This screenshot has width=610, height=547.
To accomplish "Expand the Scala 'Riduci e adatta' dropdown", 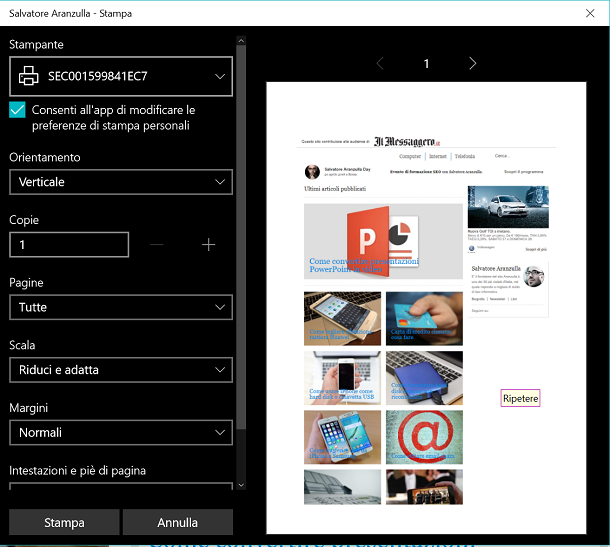I will coord(120,370).
